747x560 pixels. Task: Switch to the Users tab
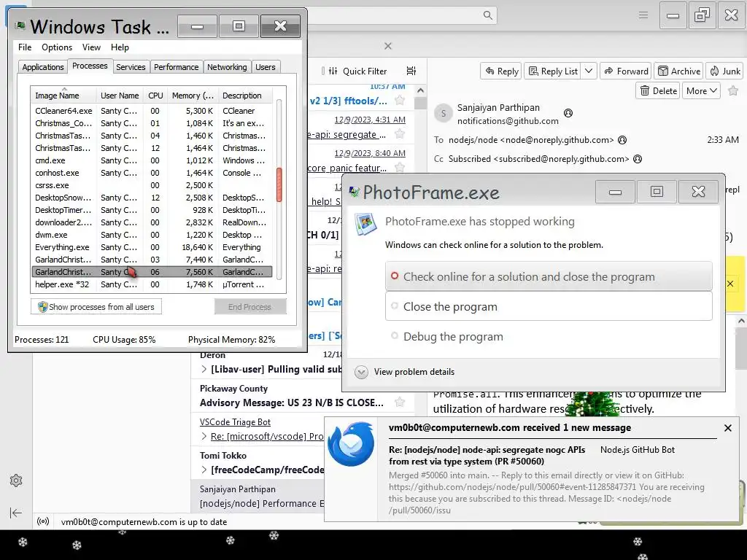(x=266, y=67)
